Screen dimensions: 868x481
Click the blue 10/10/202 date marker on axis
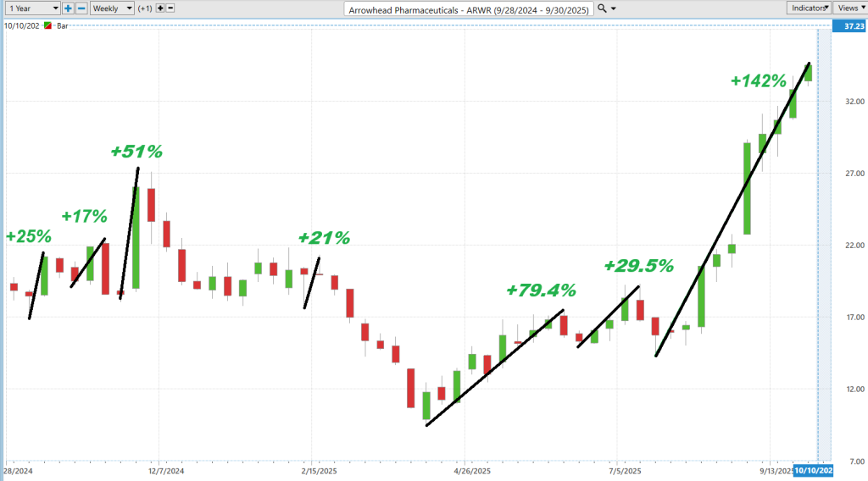click(813, 471)
